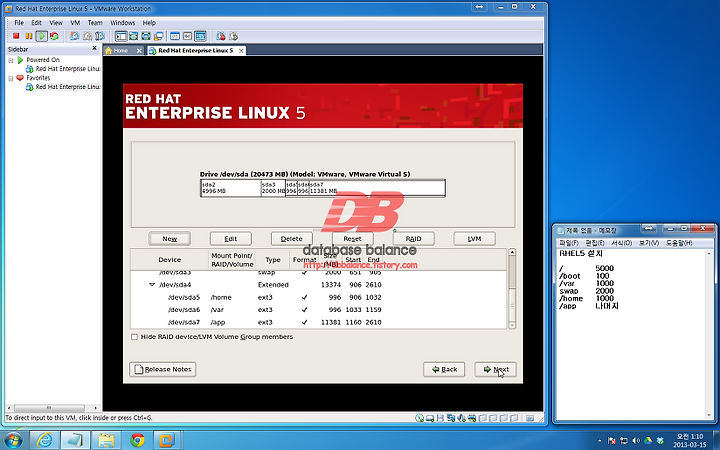Click the Full Screen toolbar icon
Image resolution: width=720 pixels, height=450 pixels.
pos(146,36)
